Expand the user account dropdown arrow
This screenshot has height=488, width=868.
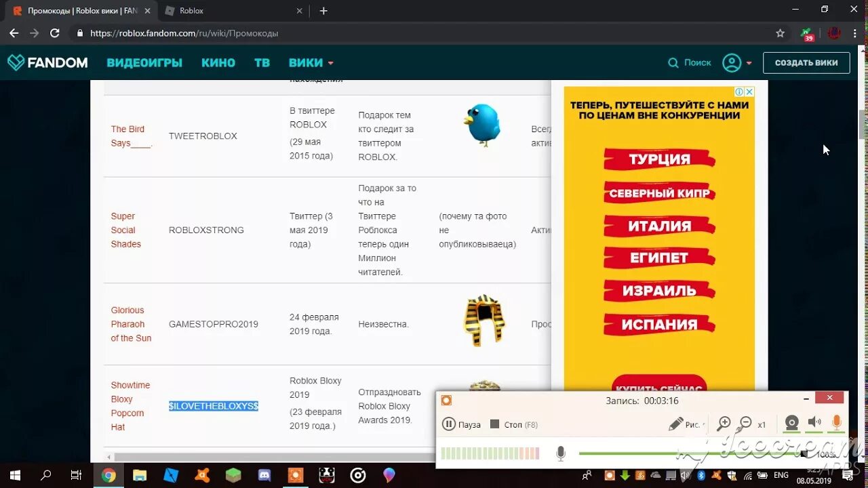[x=749, y=63]
